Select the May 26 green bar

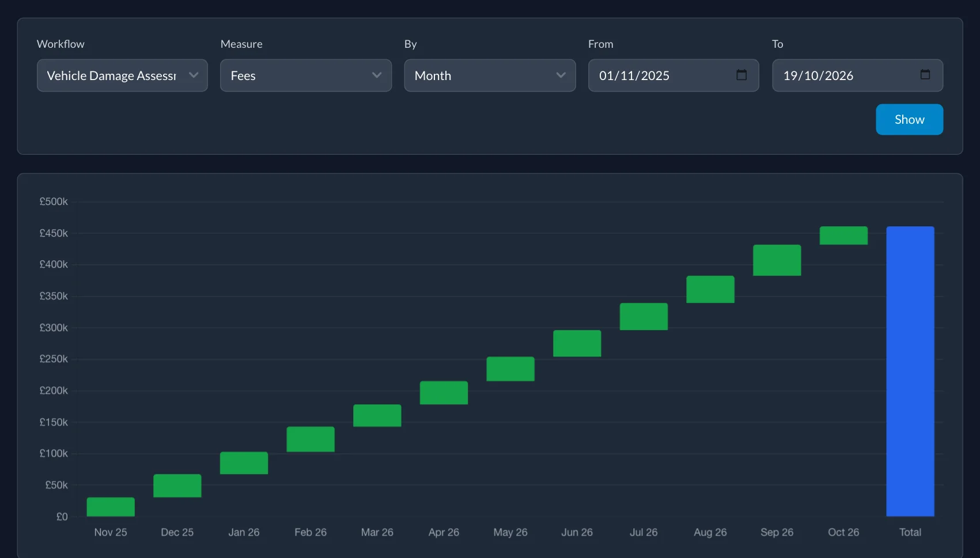(x=510, y=369)
